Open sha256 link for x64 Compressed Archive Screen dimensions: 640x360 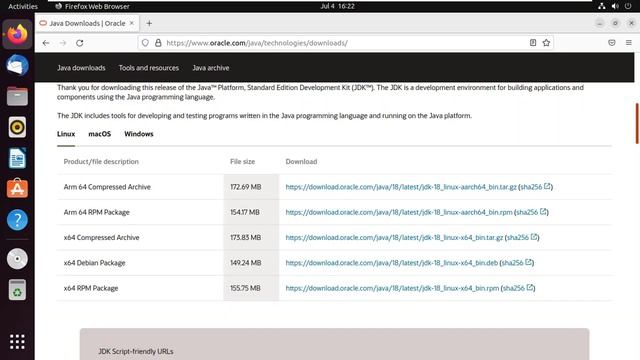click(522, 238)
